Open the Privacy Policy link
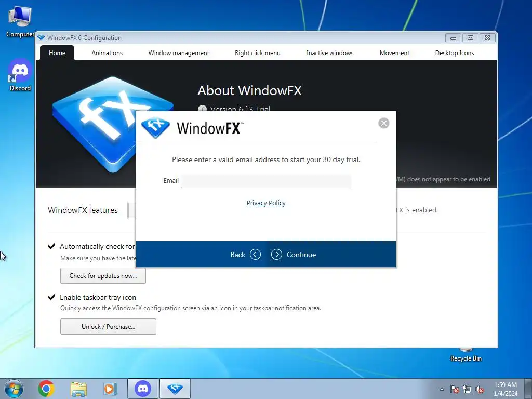 [x=266, y=203]
